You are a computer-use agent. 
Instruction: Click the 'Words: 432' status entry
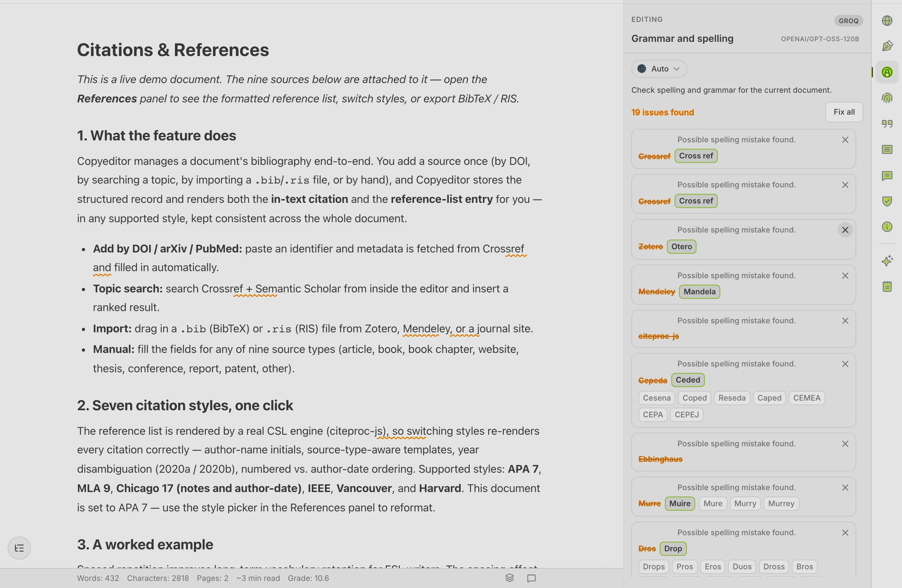(98, 578)
